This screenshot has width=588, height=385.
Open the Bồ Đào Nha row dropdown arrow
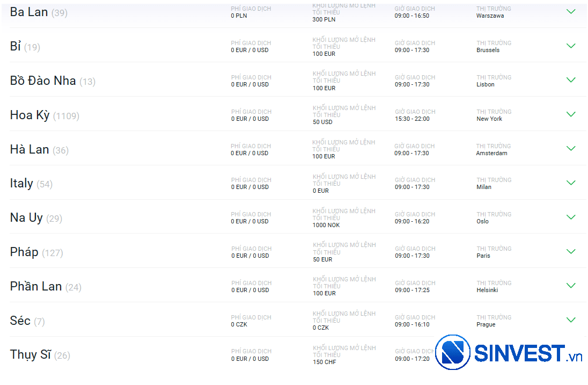coord(571,80)
